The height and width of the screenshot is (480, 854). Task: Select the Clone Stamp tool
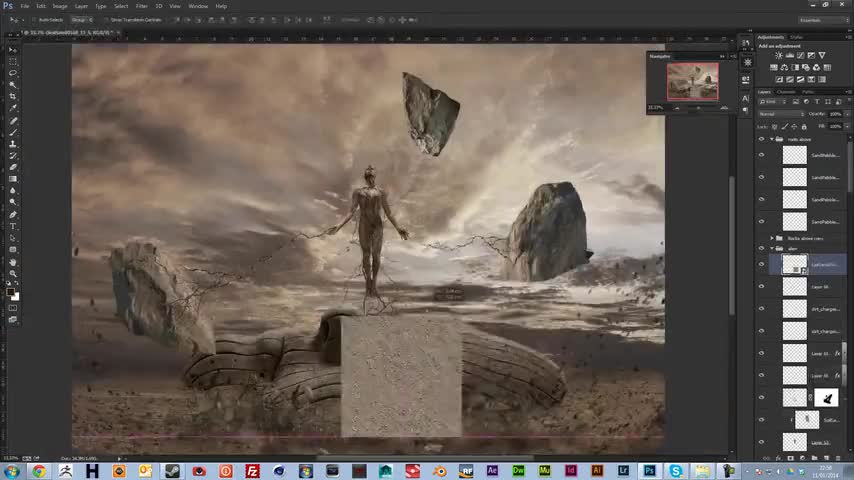pos(13,144)
